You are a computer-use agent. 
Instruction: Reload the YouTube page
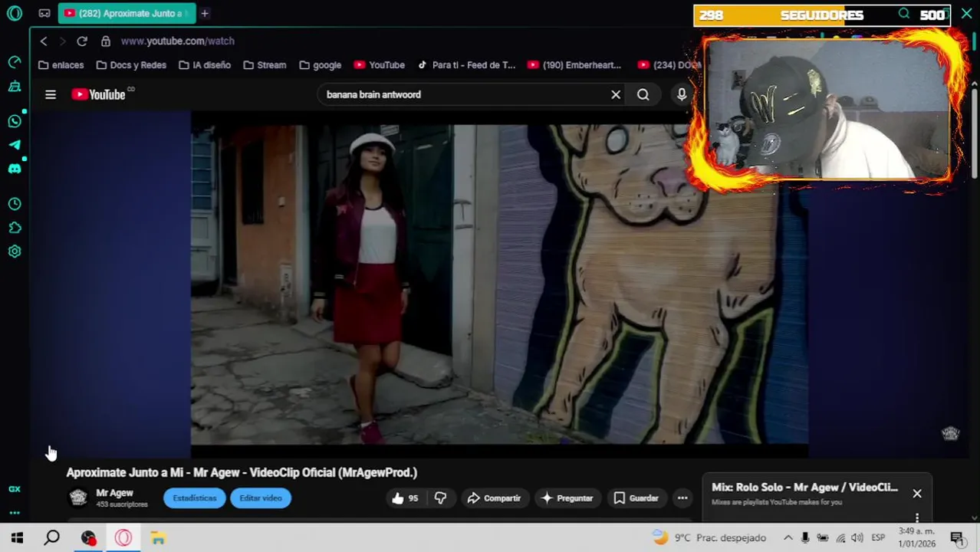pyautogui.click(x=82, y=41)
